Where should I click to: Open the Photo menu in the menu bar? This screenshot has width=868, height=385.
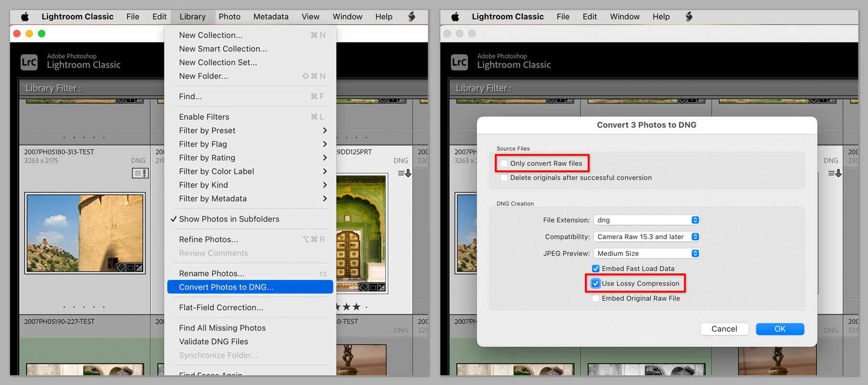tap(230, 17)
